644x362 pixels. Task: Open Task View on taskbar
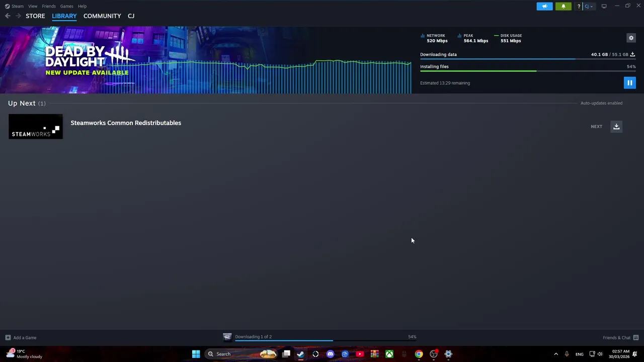coord(286,354)
